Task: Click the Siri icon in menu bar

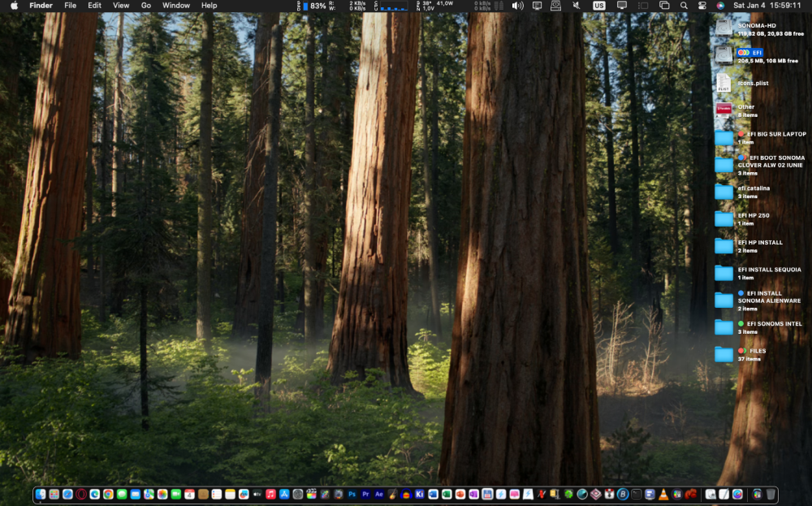Action: coord(720,6)
